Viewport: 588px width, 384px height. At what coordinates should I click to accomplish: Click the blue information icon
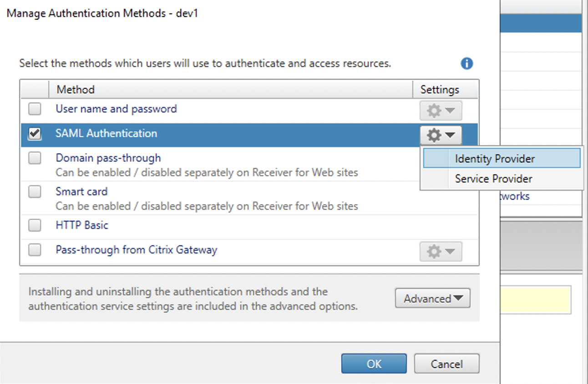click(x=466, y=64)
